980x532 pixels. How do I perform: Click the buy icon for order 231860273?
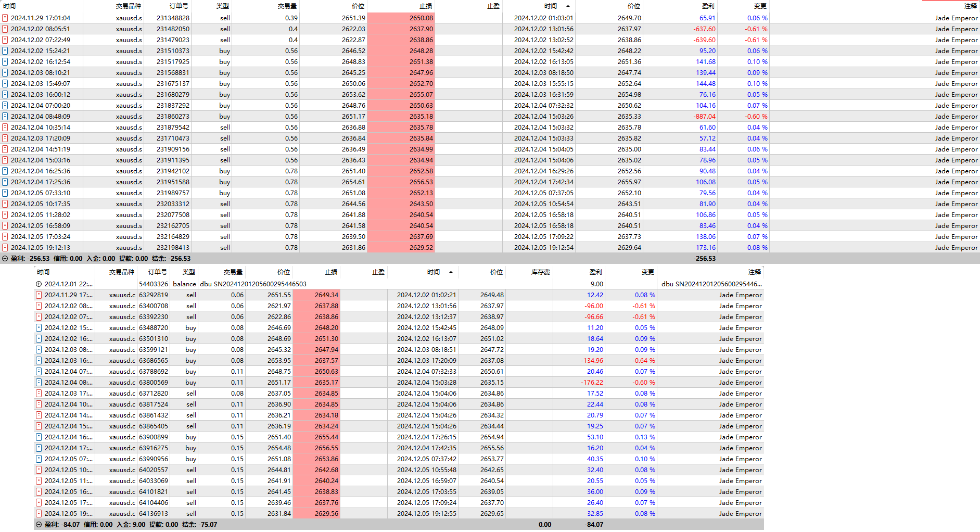pyautogui.click(x=5, y=116)
